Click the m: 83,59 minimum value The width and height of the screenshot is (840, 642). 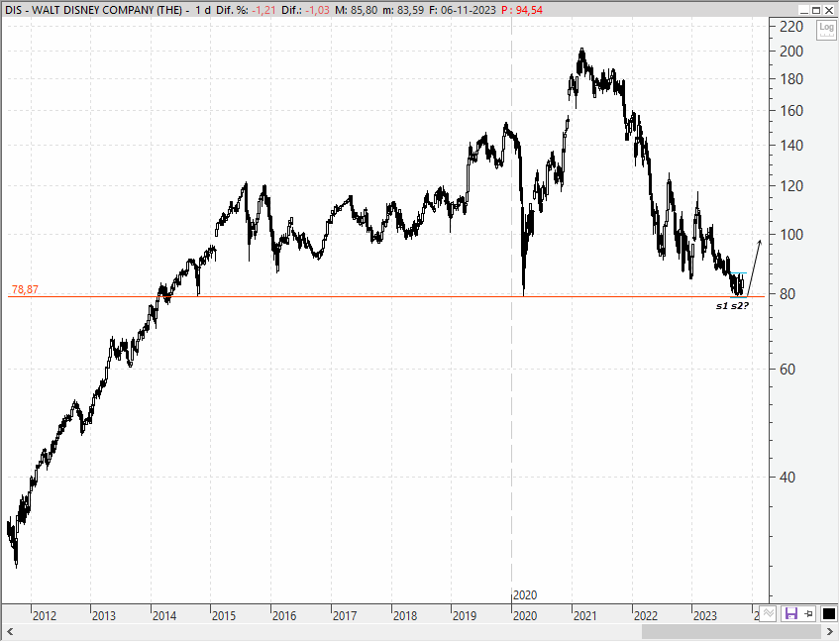[x=403, y=10]
